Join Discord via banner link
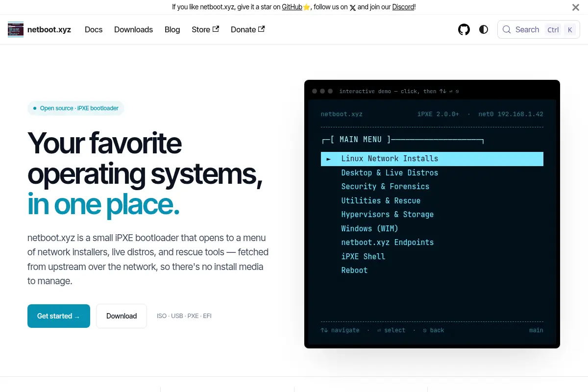 pyautogui.click(x=403, y=7)
